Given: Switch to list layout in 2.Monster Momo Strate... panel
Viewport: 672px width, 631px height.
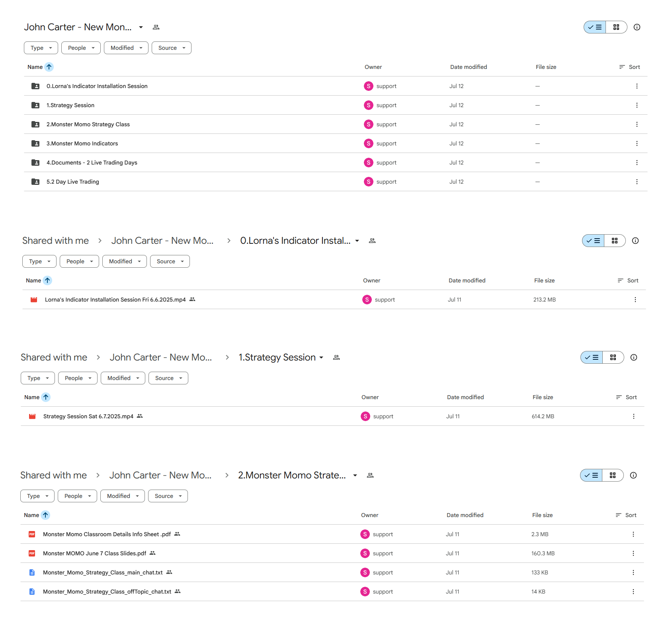Looking at the screenshot, I should pyautogui.click(x=591, y=475).
